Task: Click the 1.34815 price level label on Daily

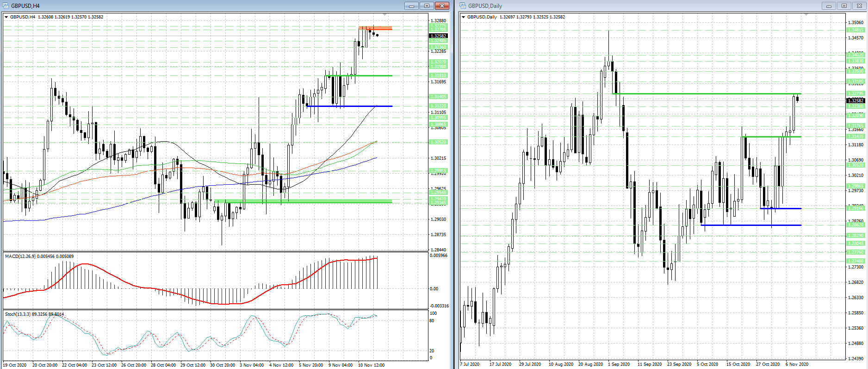Action: (856, 30)
